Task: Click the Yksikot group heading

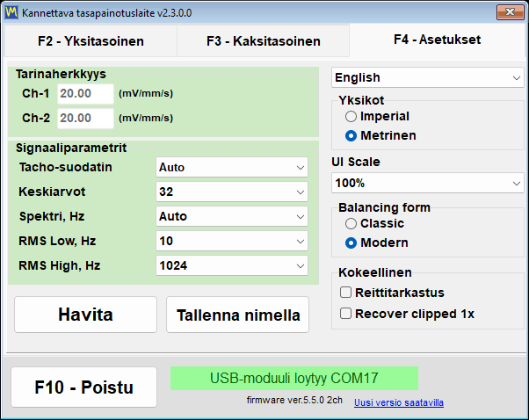Action: (361, 100)
